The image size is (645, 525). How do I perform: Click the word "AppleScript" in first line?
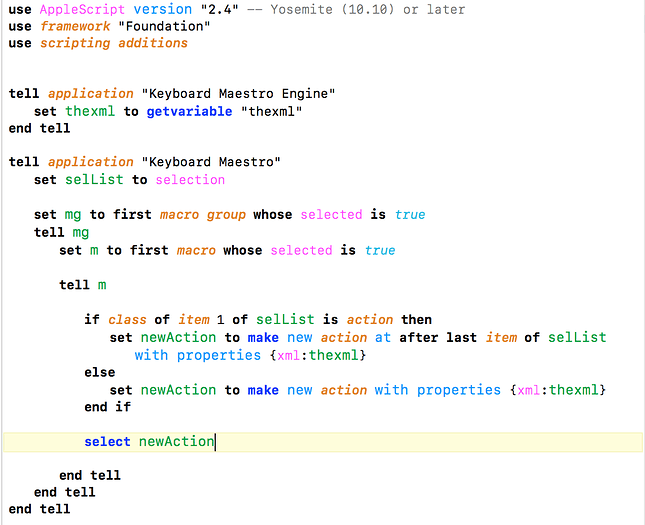click(x=82, y=9)
